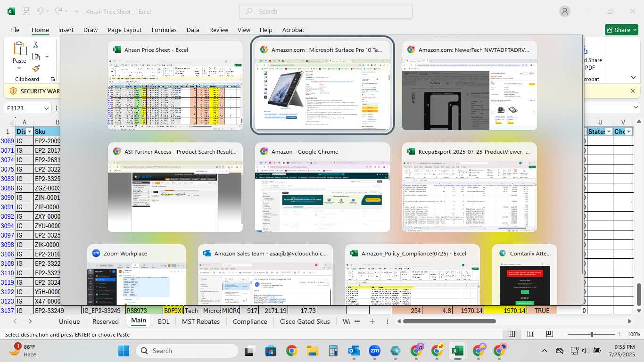Switch to Page Break Preview icon

(550, 334)
